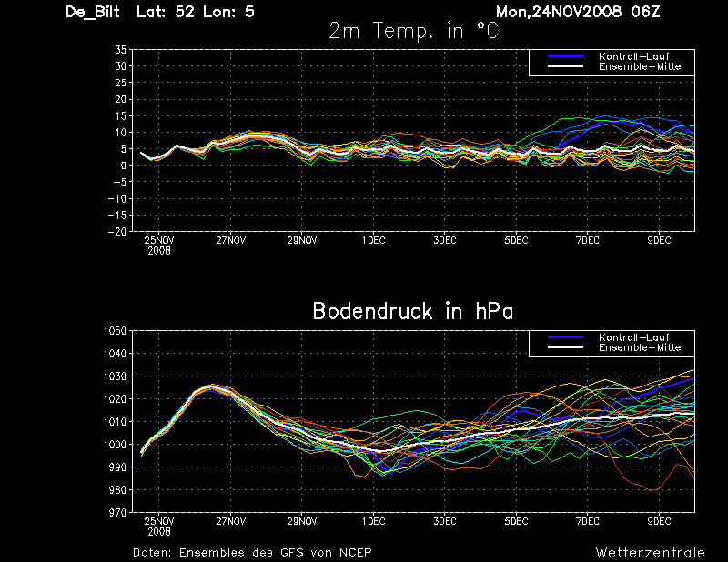Click 'Daten: Ensembles des GFS von NCEP' source note
Image resolution: width=728 pixels, height=562 pixels.
252,553
